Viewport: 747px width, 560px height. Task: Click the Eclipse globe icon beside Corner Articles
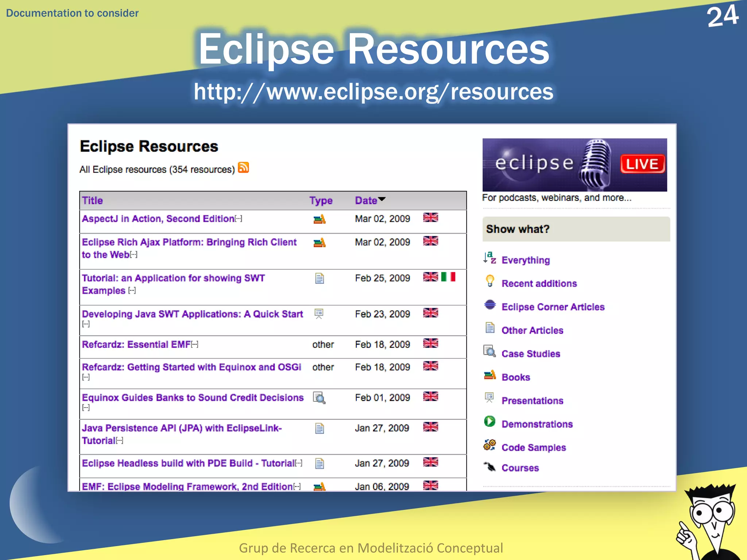[x=490, y=304]
